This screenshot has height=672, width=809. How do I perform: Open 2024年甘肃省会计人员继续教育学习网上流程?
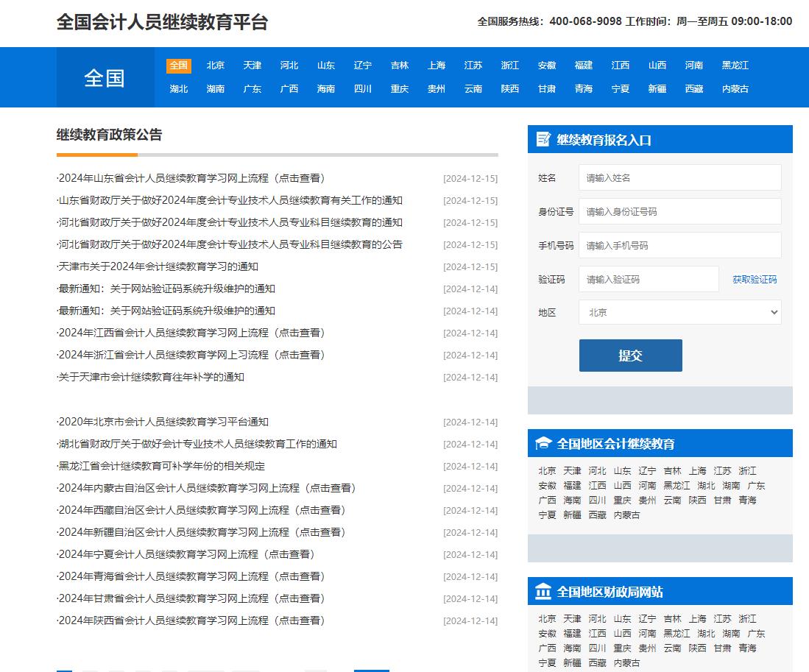pos(191,599)
